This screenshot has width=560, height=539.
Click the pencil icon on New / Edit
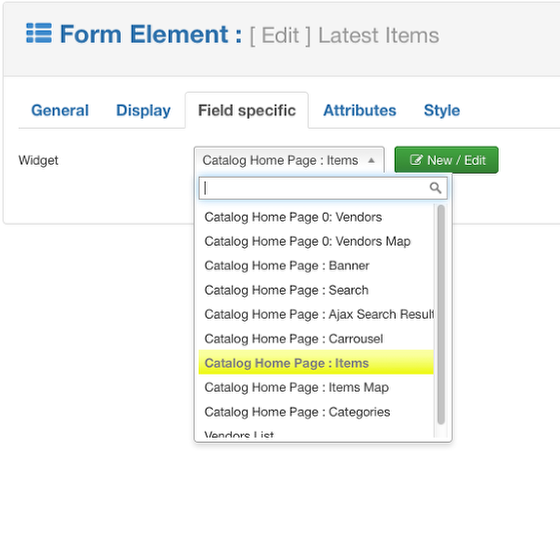tap(416, 160)
